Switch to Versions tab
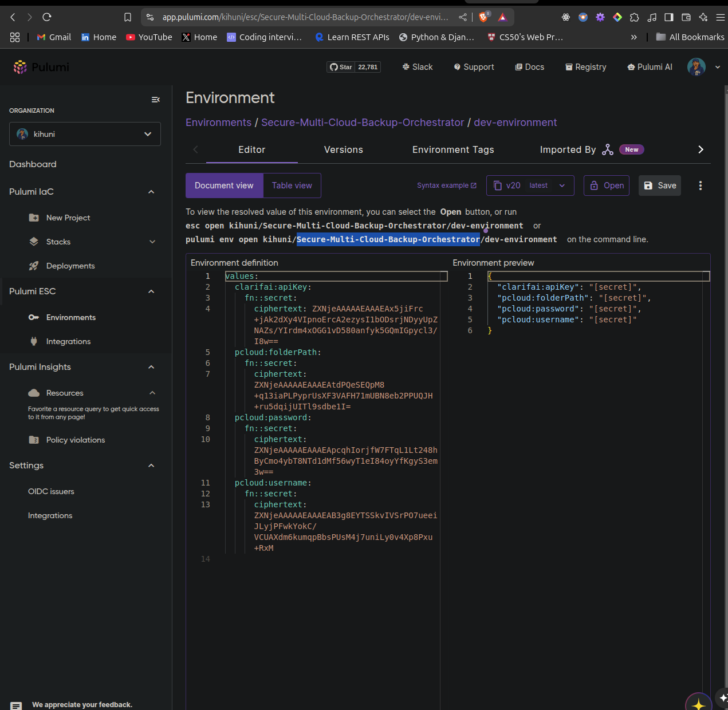Screen dimensions: 728x710 344,149
